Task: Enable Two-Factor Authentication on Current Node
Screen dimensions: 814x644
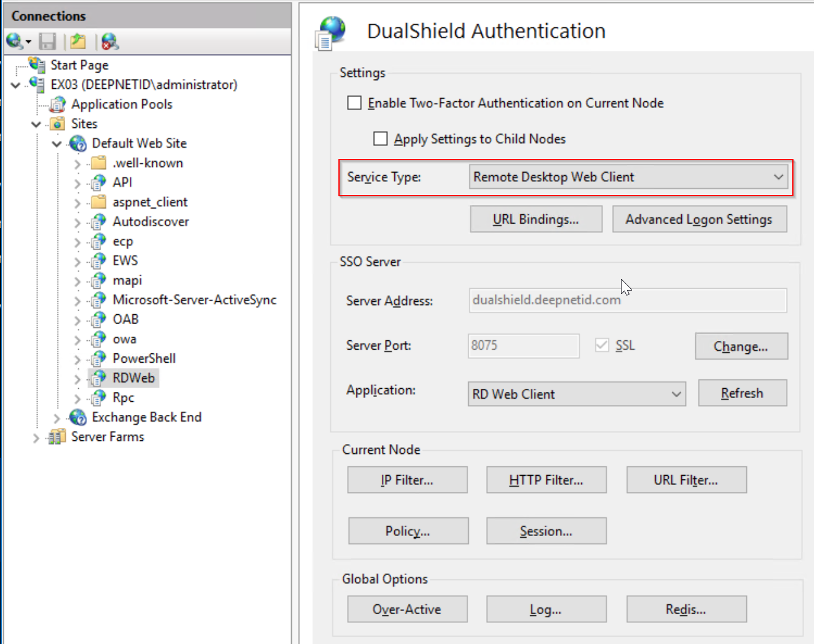Action: (355, 103)
